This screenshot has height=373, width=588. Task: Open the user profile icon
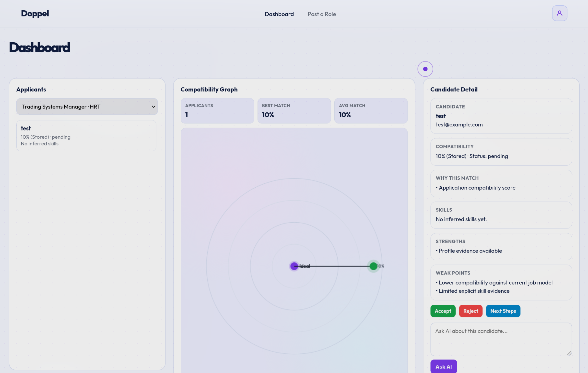(559, 13)
